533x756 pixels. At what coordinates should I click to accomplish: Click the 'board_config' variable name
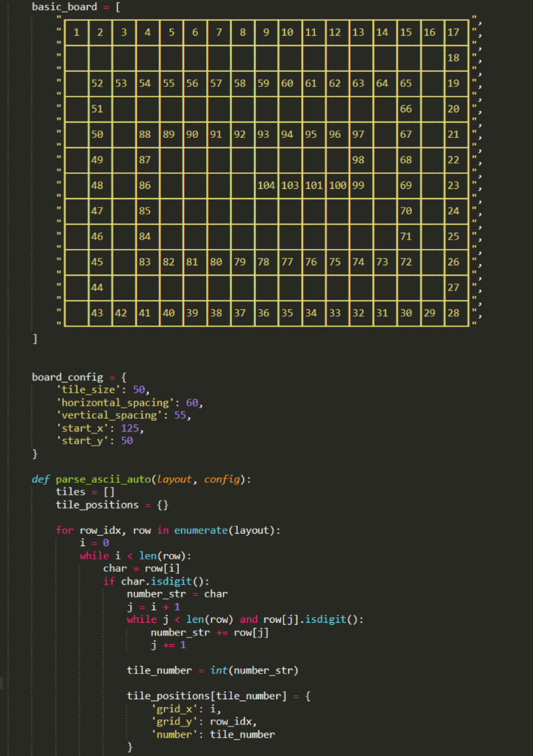(67, 377)
